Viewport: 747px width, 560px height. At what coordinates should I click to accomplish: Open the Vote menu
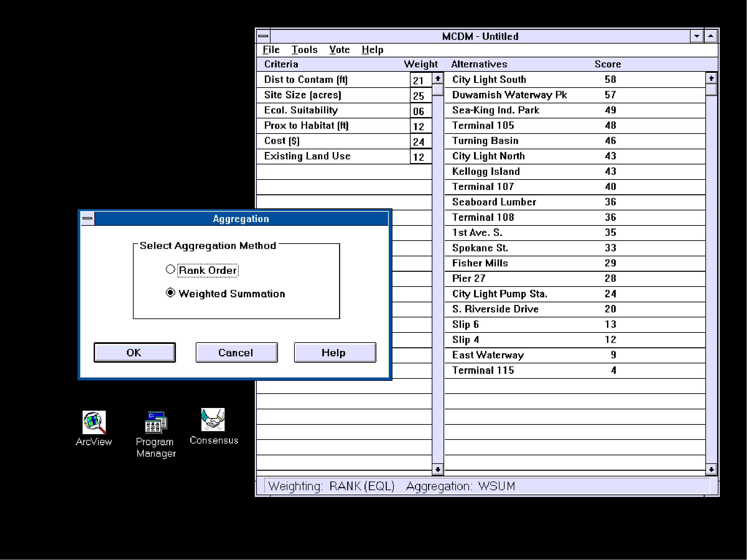(x=339, y=50)
